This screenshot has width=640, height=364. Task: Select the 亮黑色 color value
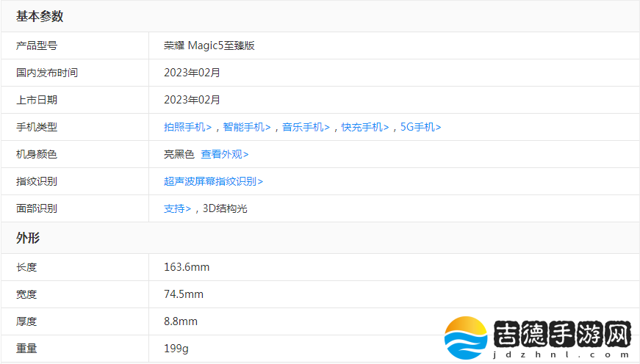tap(179, 155)
